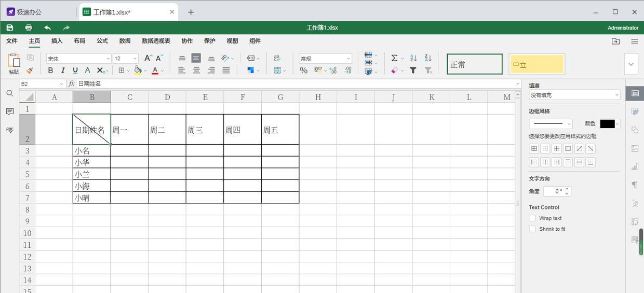Viewport: 644px width, 293px height.
Task: Open the border color swatch in the side panel
Action: point(610,123)
